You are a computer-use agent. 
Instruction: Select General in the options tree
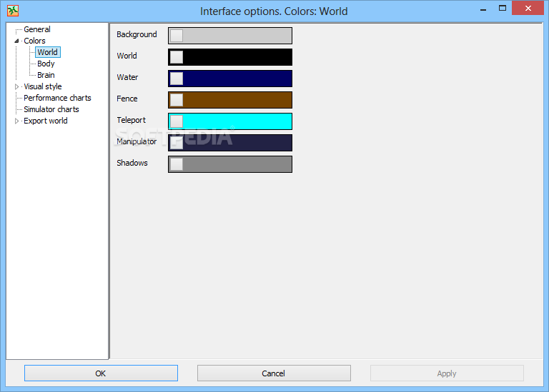(36, 29)
